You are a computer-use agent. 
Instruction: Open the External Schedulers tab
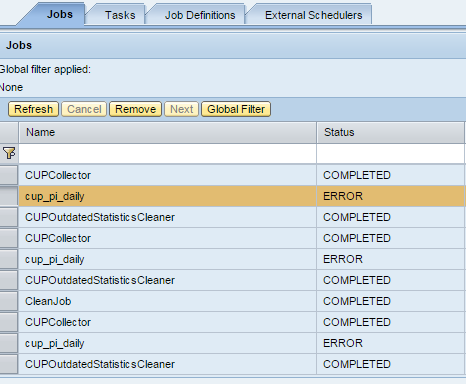tap(313, 15)
